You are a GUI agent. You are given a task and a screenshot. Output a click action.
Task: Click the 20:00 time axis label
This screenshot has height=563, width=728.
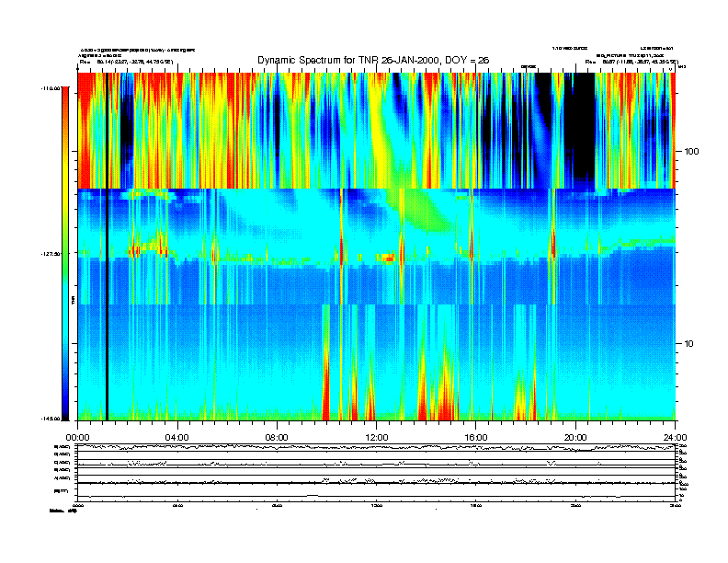tap(575, 438)
